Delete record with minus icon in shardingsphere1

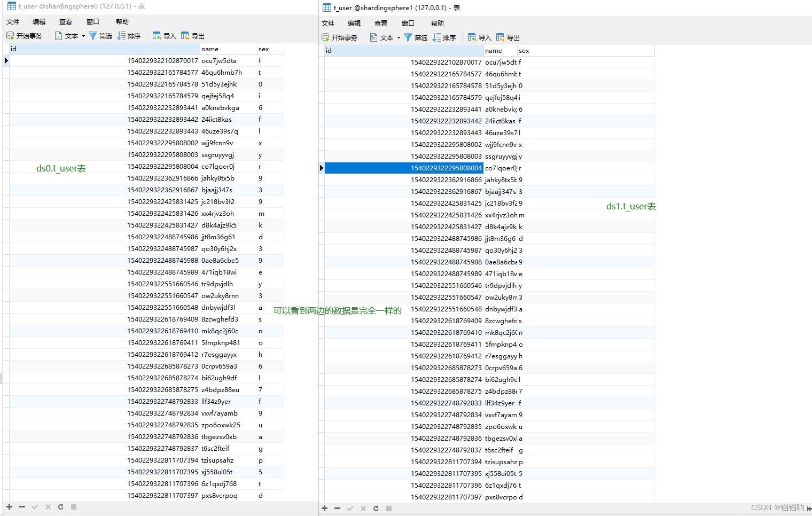coord(337,509)
